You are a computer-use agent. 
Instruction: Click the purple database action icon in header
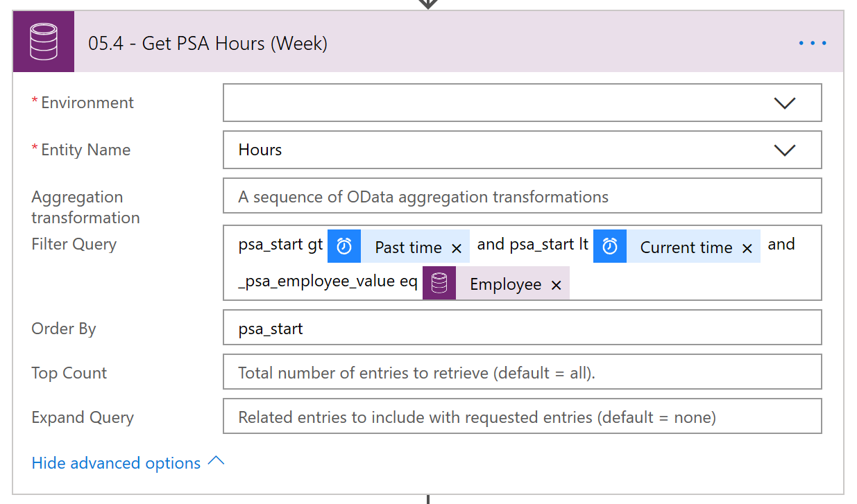tap(43, 43)
